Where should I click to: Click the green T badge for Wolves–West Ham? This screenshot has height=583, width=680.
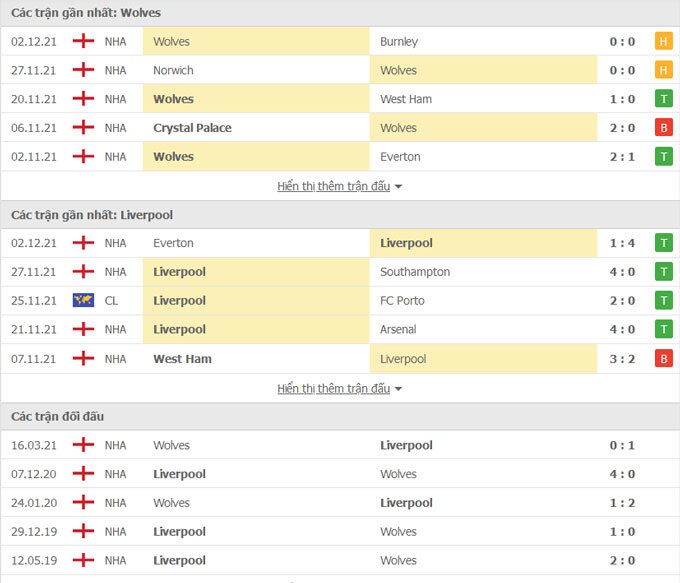point(663,99)
